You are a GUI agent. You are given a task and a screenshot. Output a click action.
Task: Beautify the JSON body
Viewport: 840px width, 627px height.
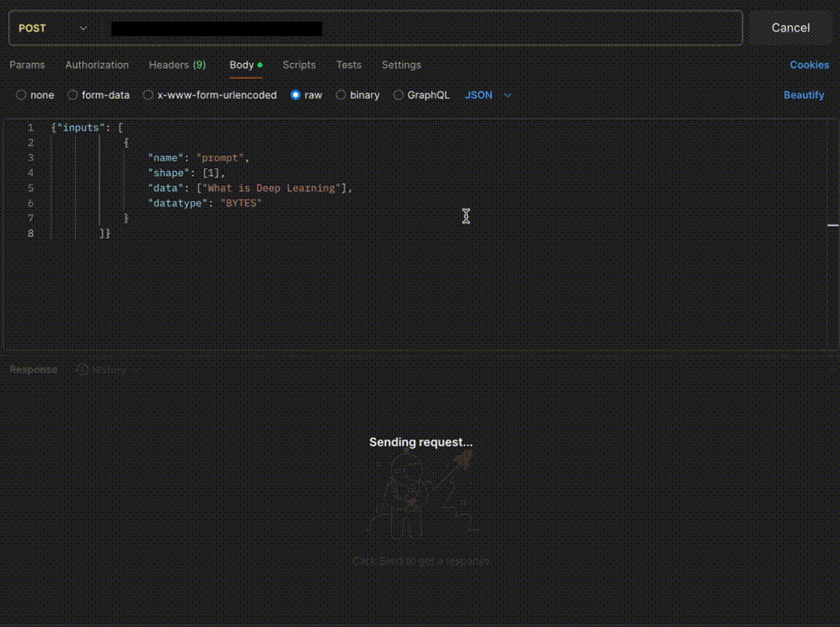pos(804,95)
